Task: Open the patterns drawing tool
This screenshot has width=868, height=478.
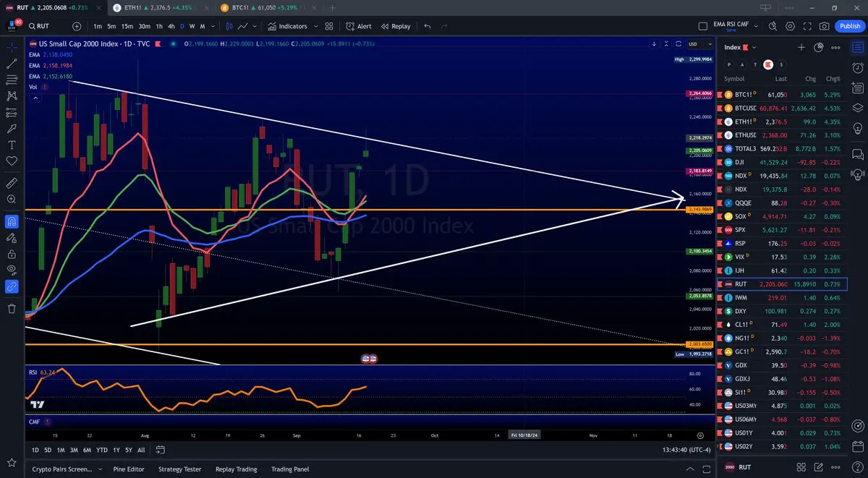Action: pos(12,95)
